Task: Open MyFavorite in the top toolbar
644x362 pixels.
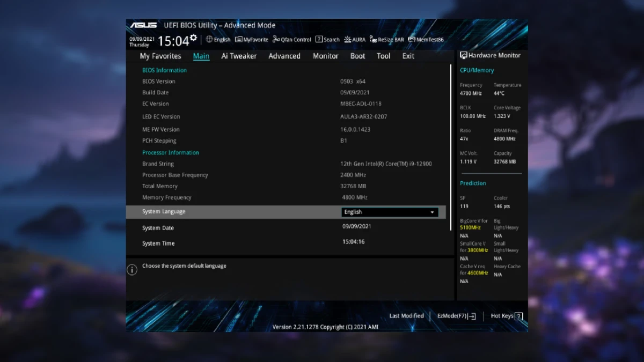Action: 252,40
